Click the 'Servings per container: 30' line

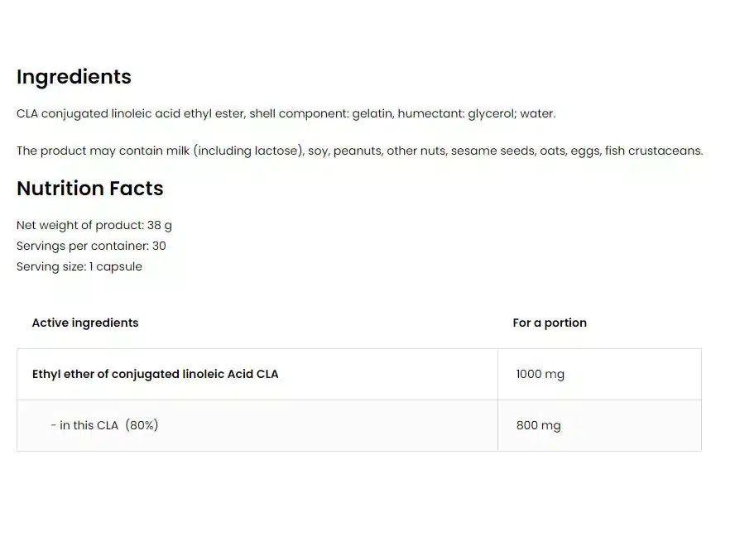click(x=91, y=246)
